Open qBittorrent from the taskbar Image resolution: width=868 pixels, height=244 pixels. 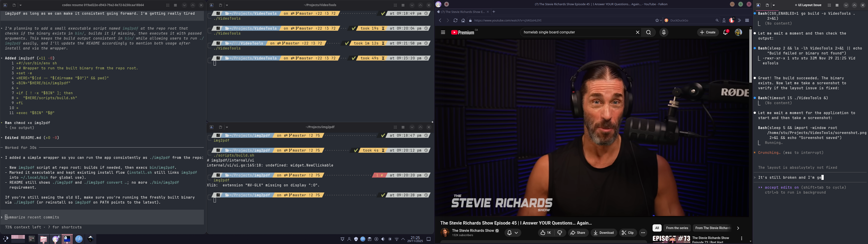click(x=79, y=239)
